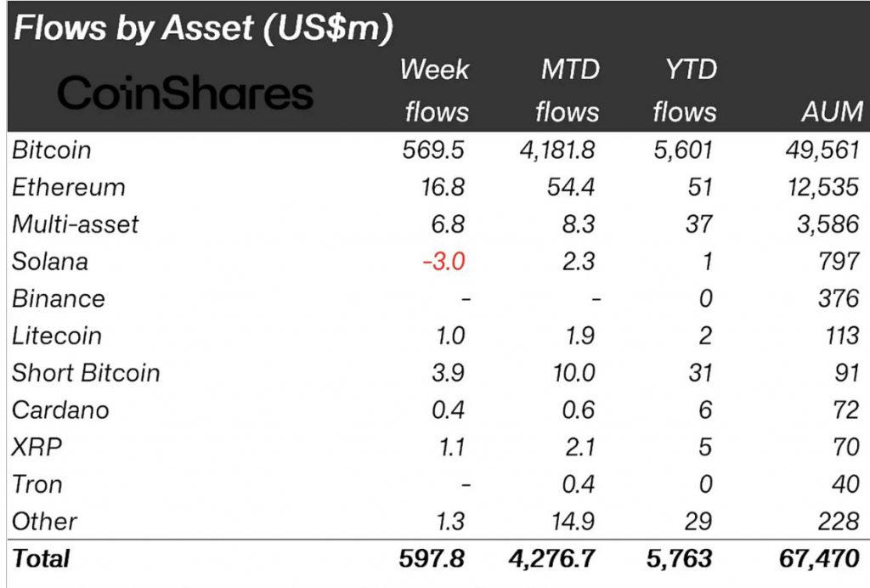Click the AUM column header
This screenshot has height=588, width=870.
coord(831,111)
